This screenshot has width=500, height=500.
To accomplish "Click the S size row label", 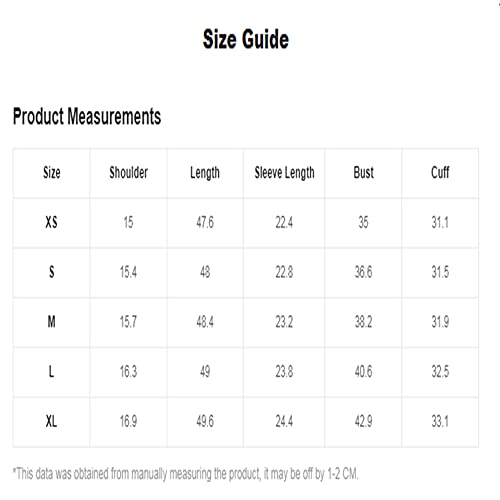I will coord(52,272).
